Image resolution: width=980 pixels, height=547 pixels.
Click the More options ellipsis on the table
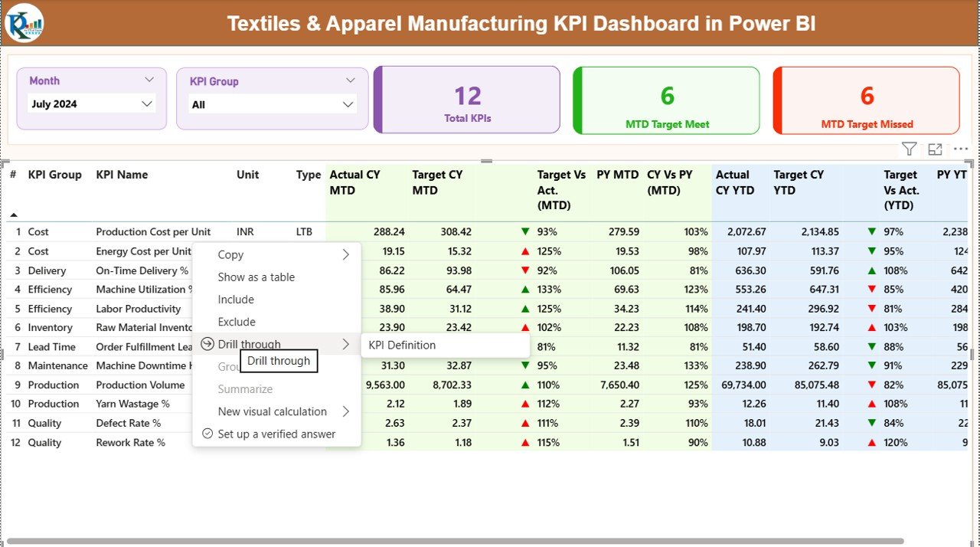click(x=960, y=149)
